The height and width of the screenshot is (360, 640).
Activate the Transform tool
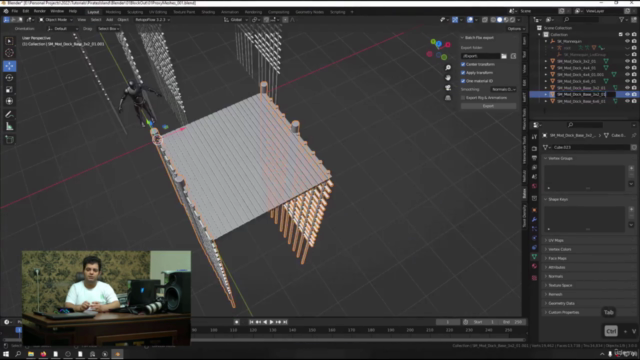pos(9,101)
